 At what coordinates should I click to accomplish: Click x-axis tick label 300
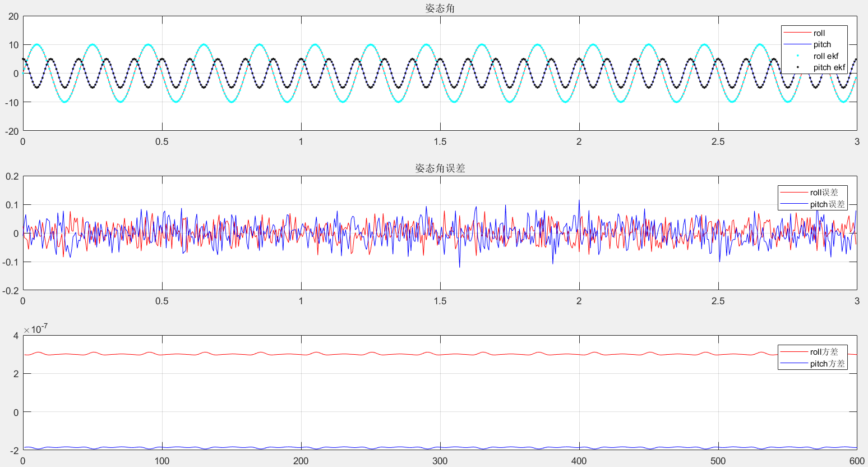440,461
